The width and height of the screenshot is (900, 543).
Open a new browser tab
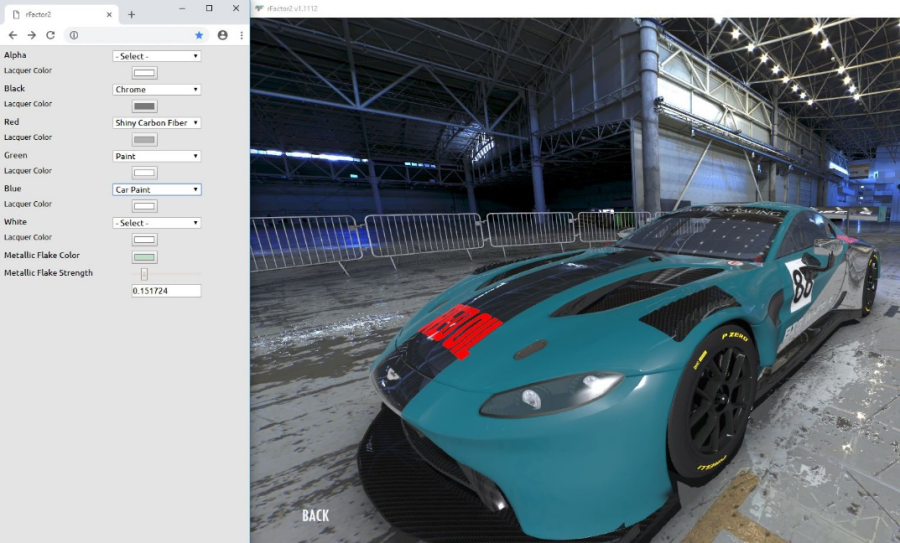tap(131, 14)
